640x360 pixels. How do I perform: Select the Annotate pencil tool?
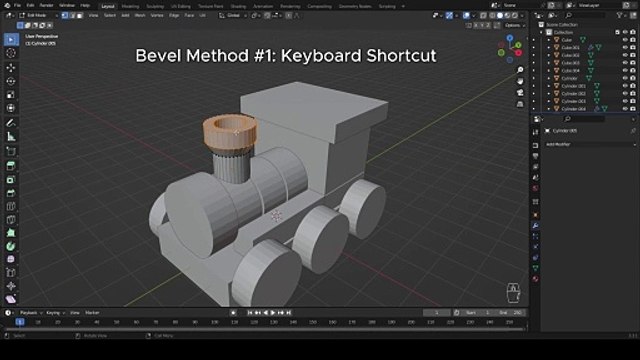tap(11, 123)
